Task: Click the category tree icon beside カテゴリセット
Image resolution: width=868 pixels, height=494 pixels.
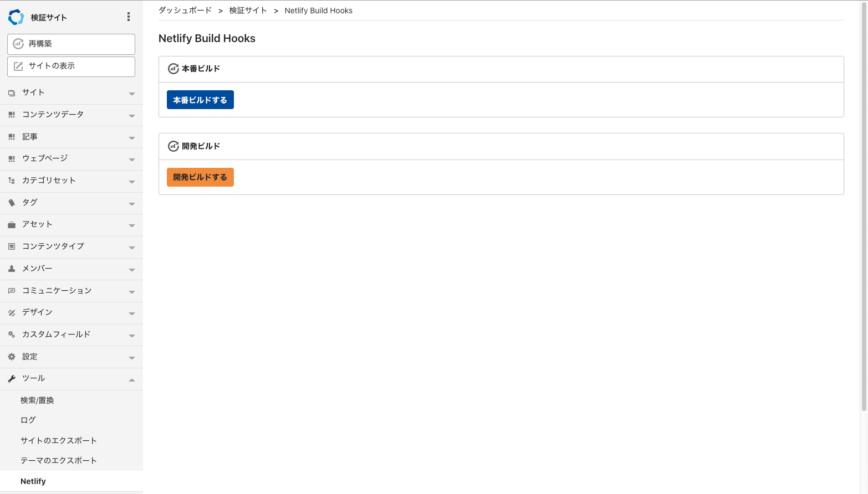Action: 12,181
